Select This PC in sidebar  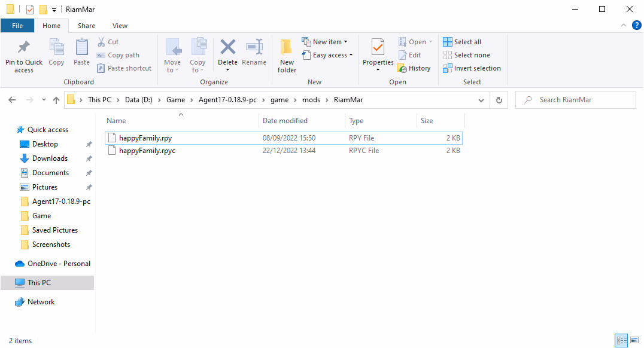(x=47, y=283)
